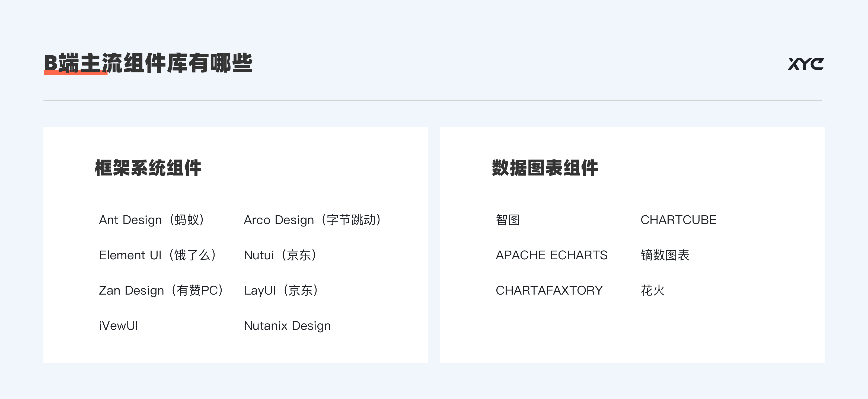The image size is (868, 399).
Task: Click the orange underline beneath title
Action: pyautogui.click(x=75, y=72)
